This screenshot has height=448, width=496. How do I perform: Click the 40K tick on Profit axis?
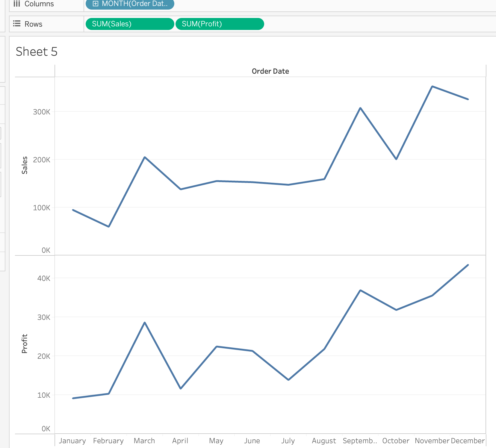[44, 279]
